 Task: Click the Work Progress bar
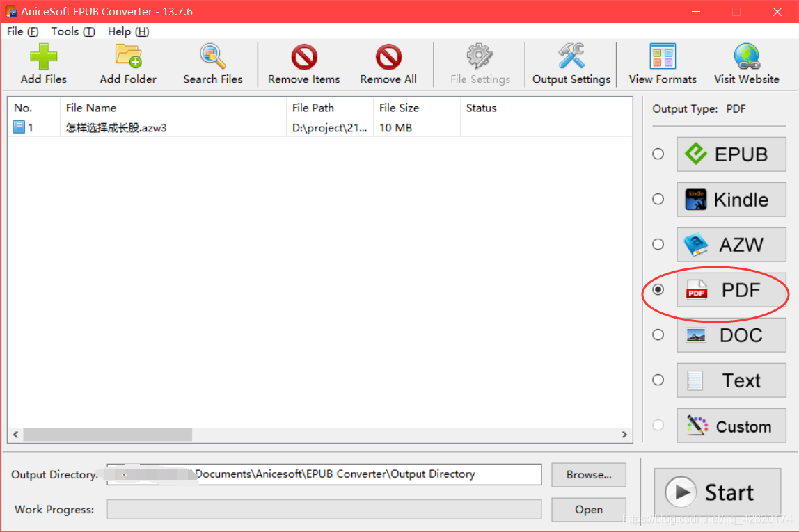[x=324, y=509]
